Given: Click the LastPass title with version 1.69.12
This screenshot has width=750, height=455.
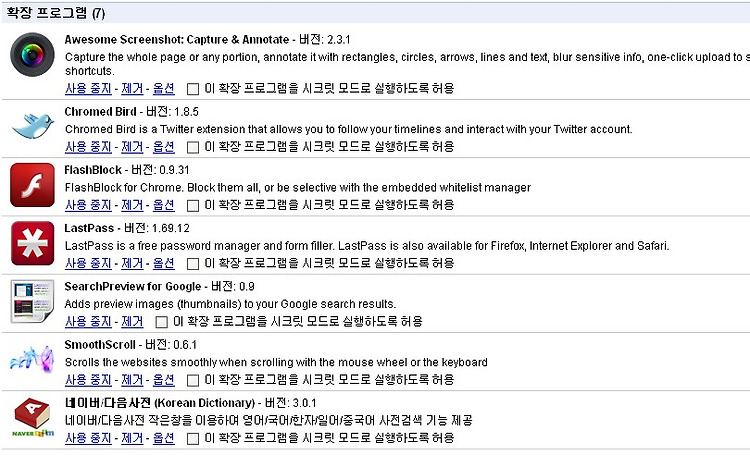Looking at the screenshot, I should (x=127, y=228).
